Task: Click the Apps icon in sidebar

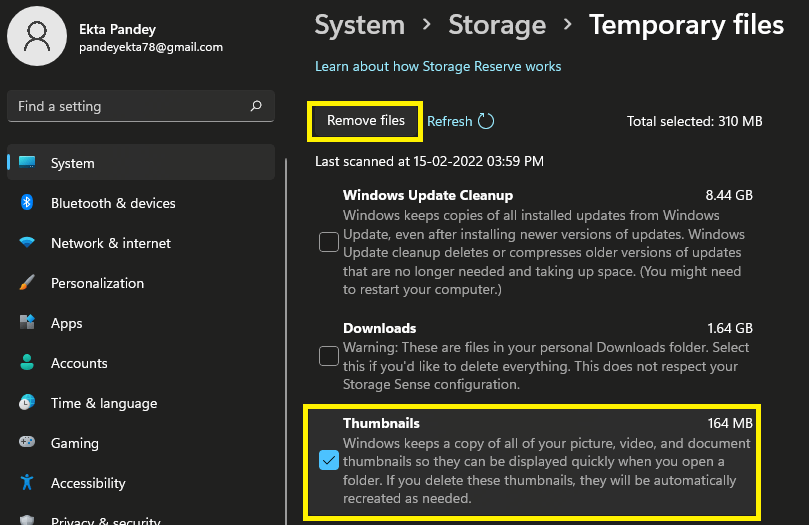Action: (28, 323)
